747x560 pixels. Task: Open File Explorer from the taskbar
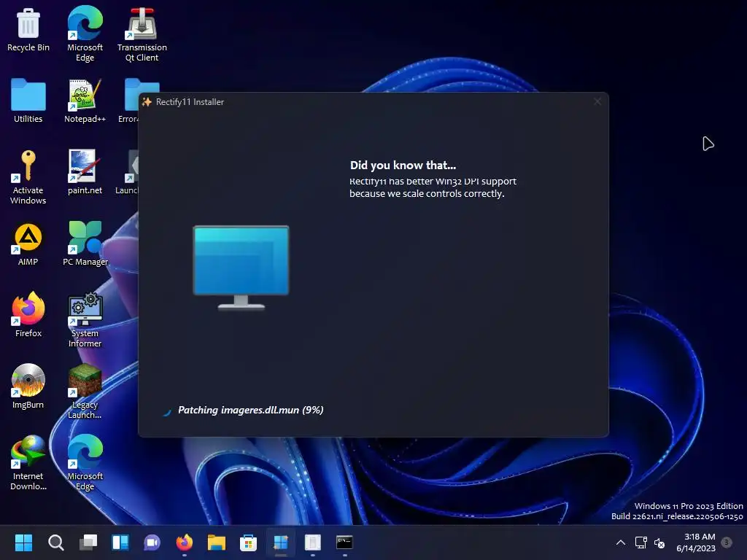[x=216, y=542]
